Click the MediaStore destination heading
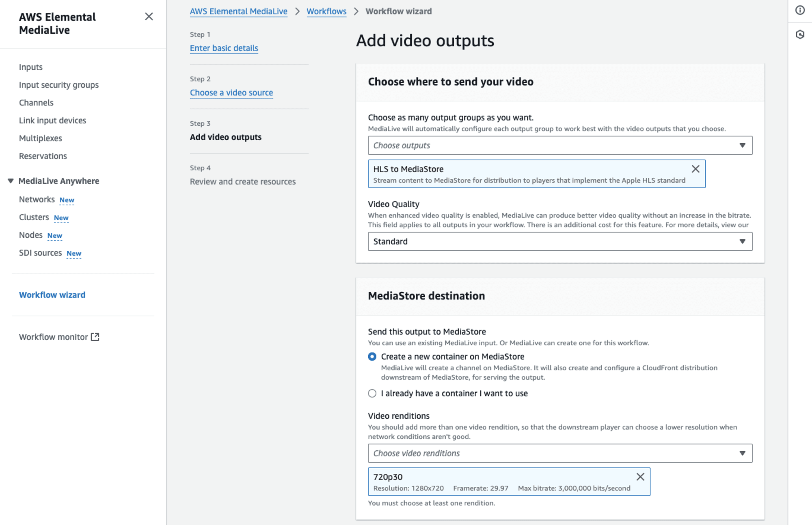 point(426,296)
